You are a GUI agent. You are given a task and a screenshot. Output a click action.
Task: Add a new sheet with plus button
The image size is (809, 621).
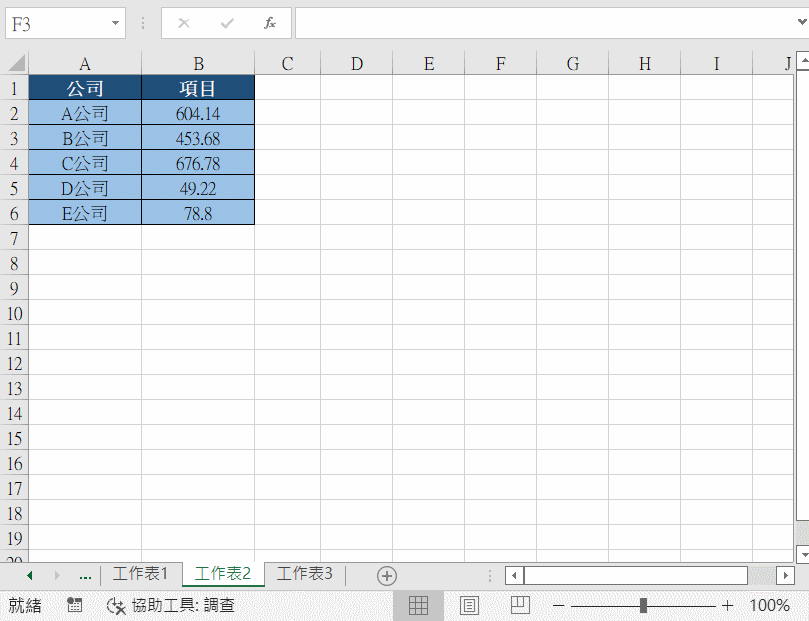click(387, 576)
